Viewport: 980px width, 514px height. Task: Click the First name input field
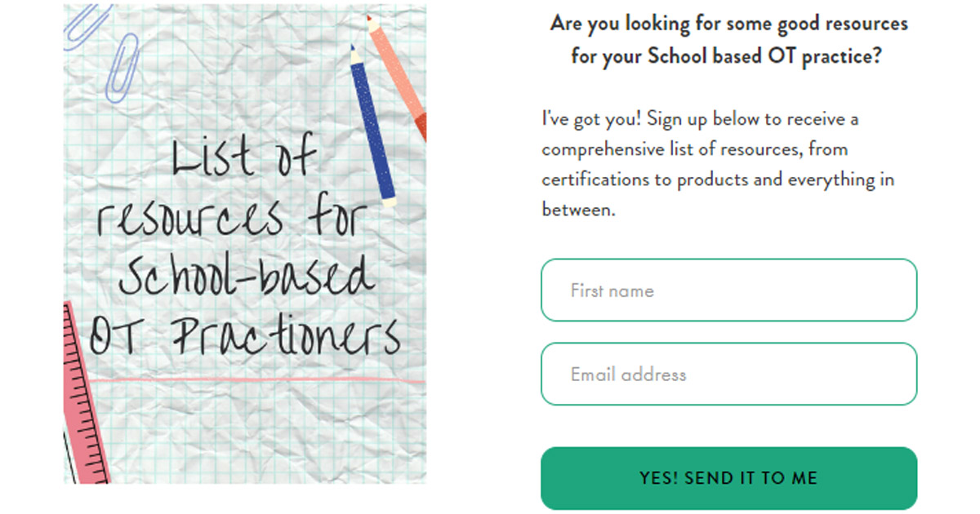pos(728,290)
